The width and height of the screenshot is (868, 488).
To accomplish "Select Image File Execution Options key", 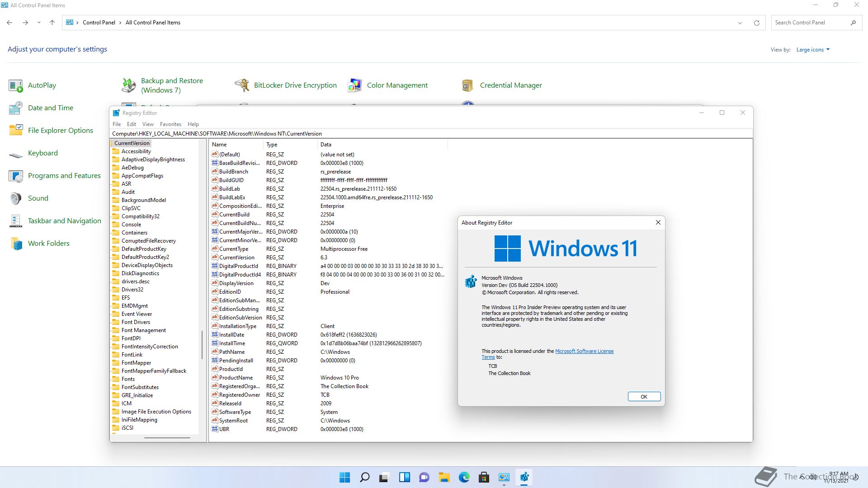I will point(156,412).
